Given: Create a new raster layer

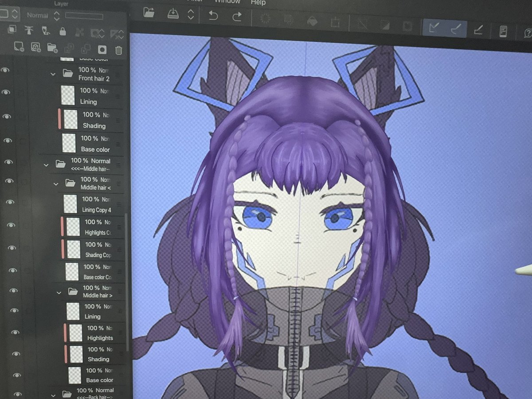Looking at the screenshot, I should tap(20, 48).
